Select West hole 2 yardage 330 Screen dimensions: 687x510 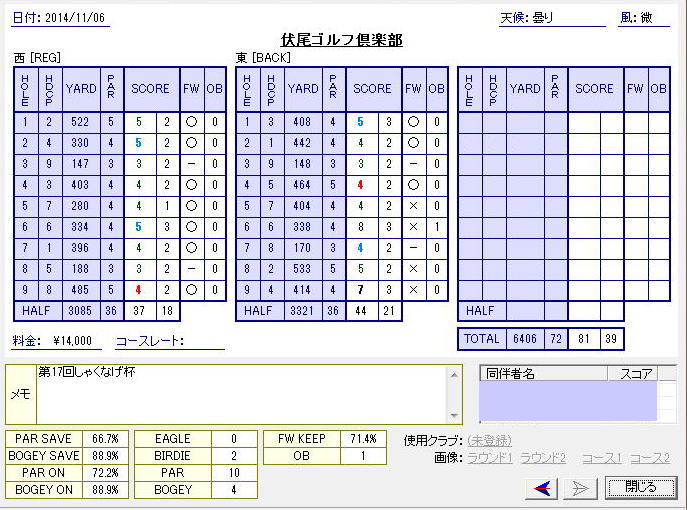click(80, 143)
